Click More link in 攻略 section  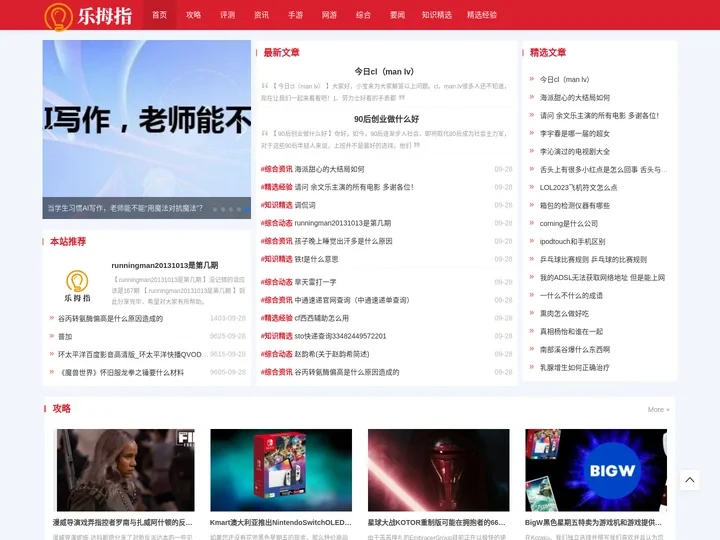click(x=658, y=410)
